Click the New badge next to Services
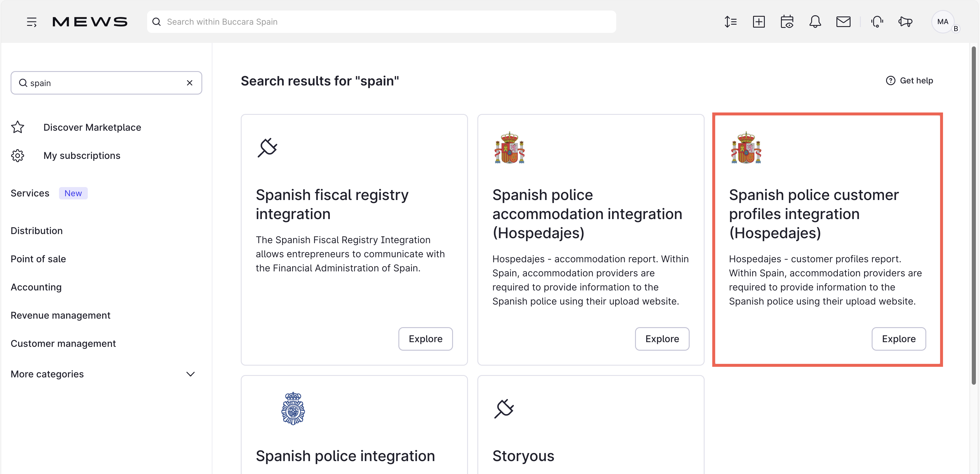Screen dimensions: 980x474 coord(73,193)
